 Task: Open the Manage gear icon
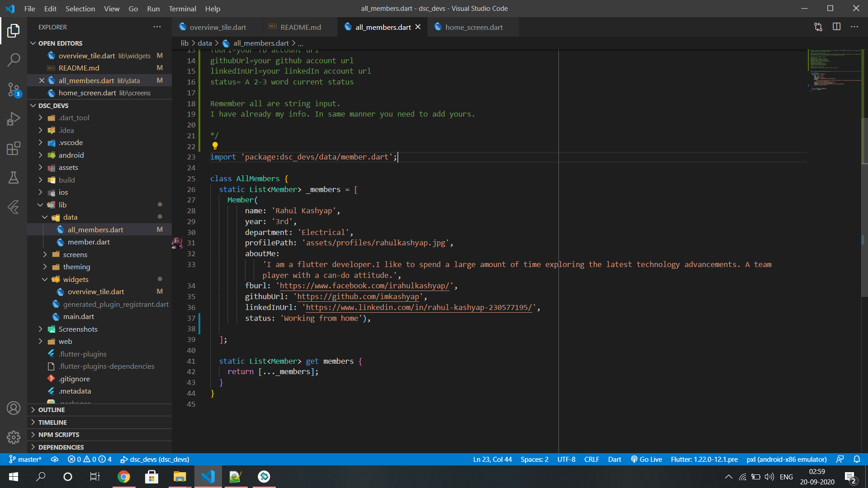coord(14,437)
